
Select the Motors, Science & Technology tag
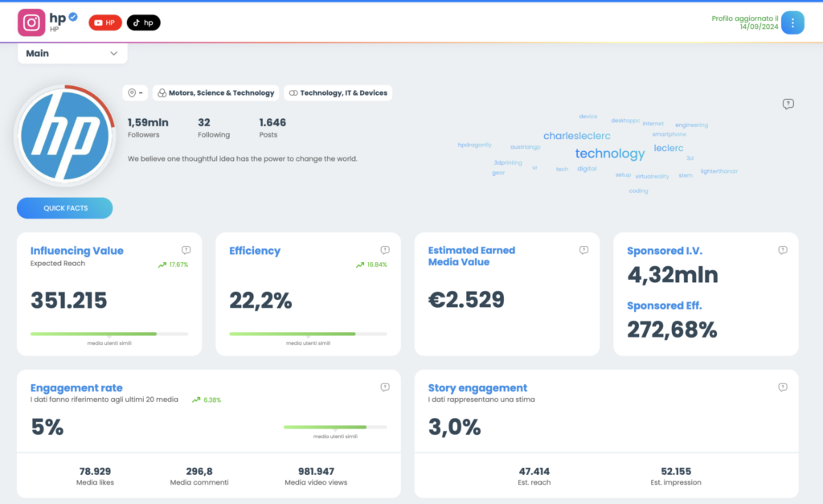pos(215,93)
